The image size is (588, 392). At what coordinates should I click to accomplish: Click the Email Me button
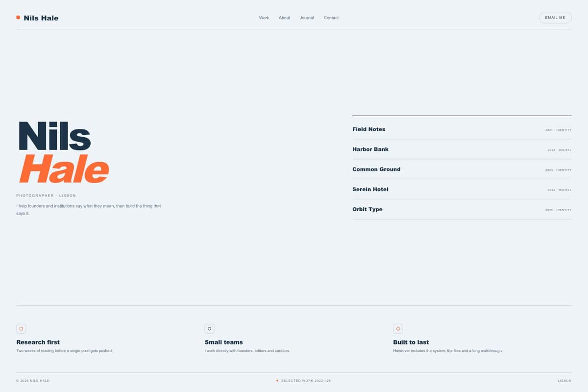555,18
